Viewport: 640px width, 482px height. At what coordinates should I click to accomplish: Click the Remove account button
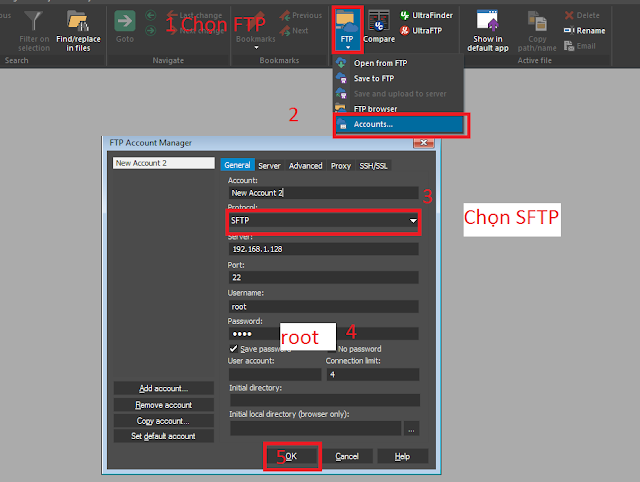tap(164, 405)
